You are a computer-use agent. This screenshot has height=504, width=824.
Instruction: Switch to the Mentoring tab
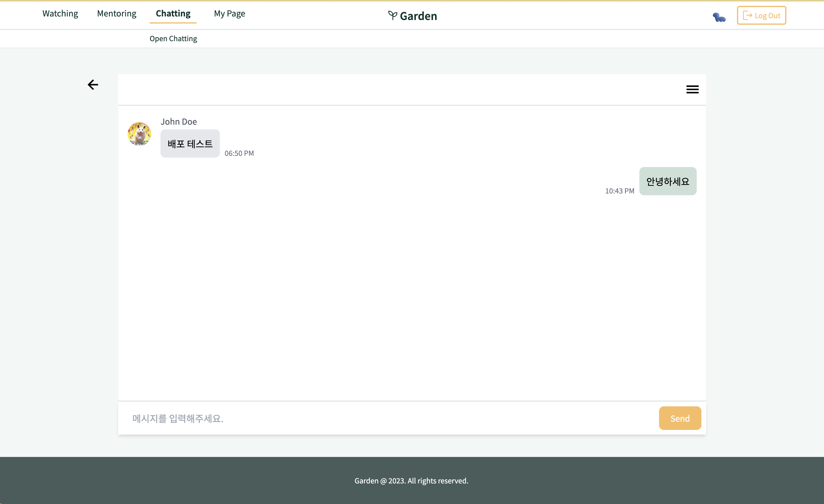tap(116, 13)
